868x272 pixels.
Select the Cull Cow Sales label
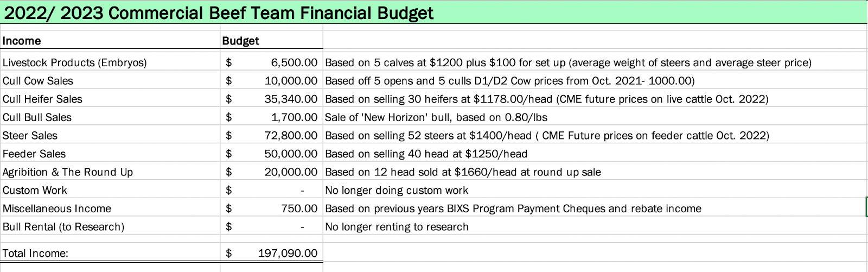[x=38, y=81]
